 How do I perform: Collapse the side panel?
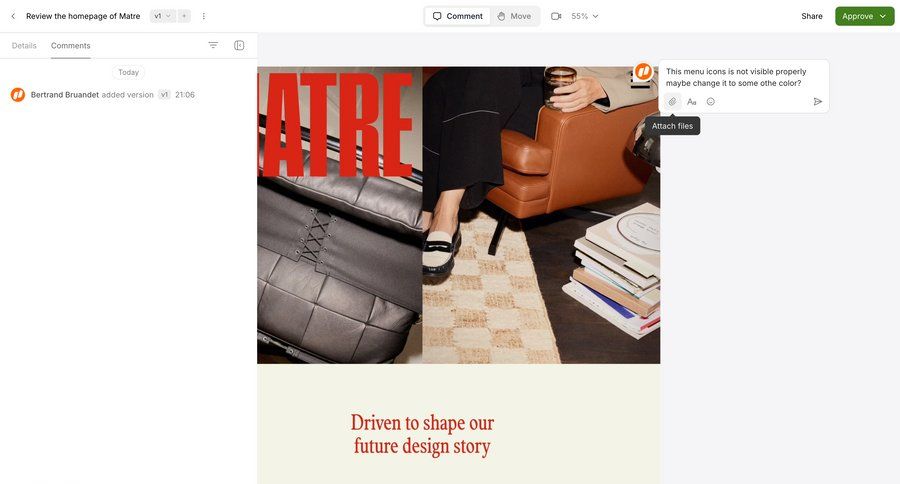(x=239, y=45)
